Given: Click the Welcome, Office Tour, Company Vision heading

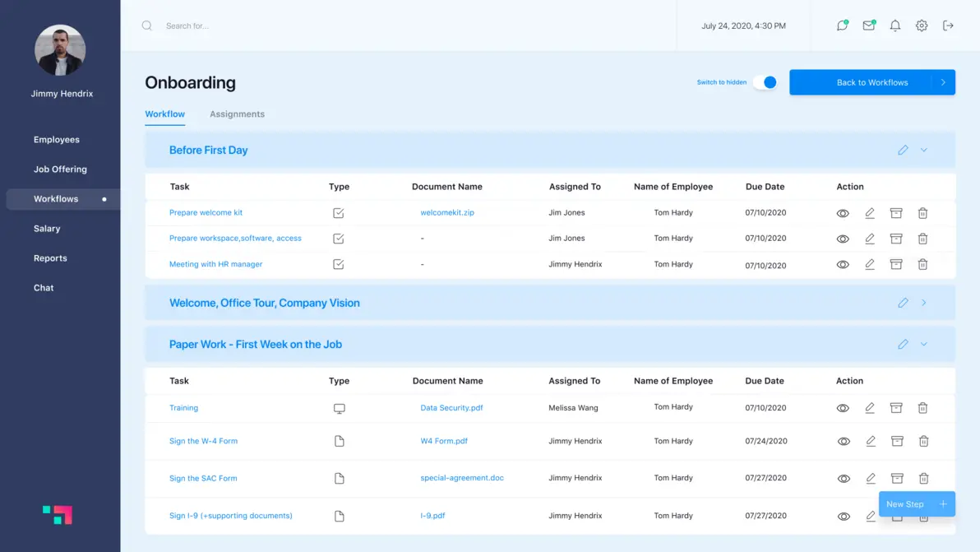Looking at the screenshot, I should (265, 303).
